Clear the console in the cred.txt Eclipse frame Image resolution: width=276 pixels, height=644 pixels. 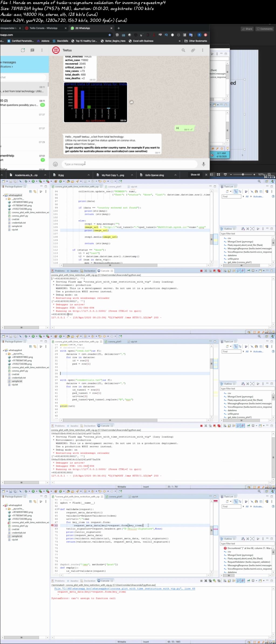tap(225, 426)
